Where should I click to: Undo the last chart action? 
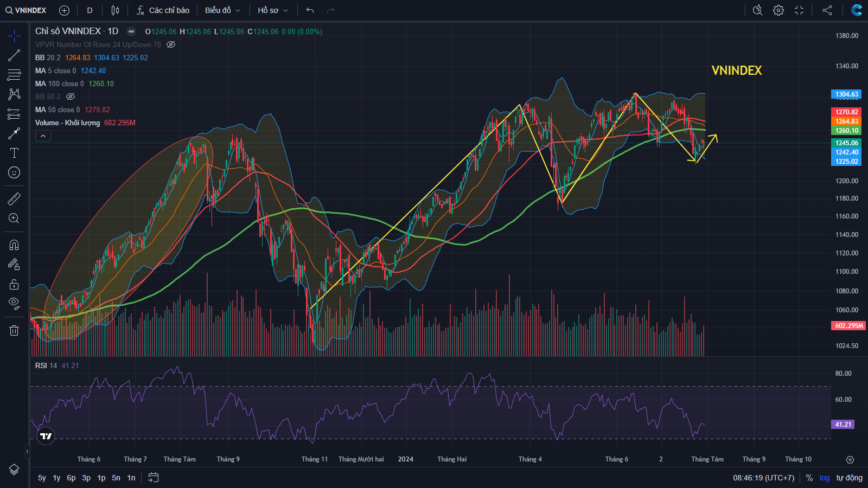[310, 10]
